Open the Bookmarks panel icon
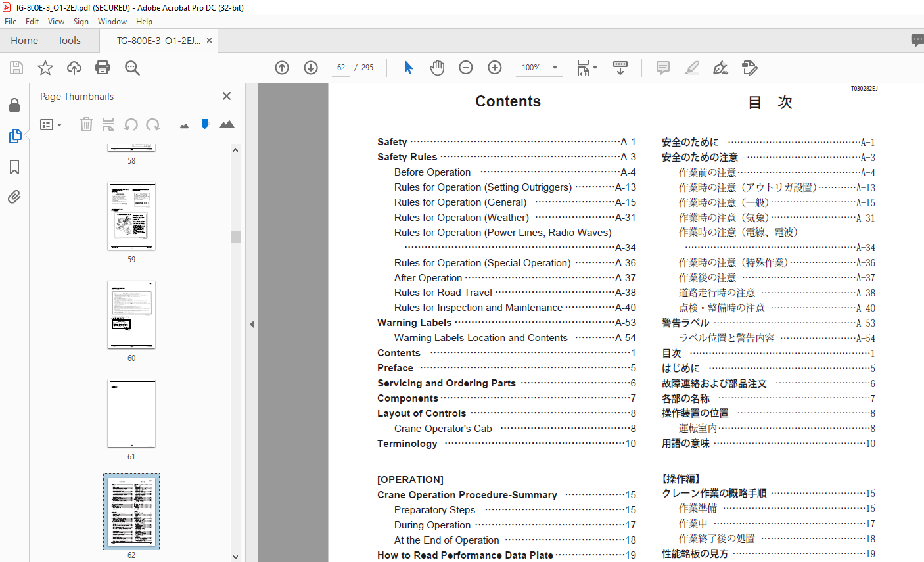The width and height of the screenshot is (924, 562). tap(14, 166)
